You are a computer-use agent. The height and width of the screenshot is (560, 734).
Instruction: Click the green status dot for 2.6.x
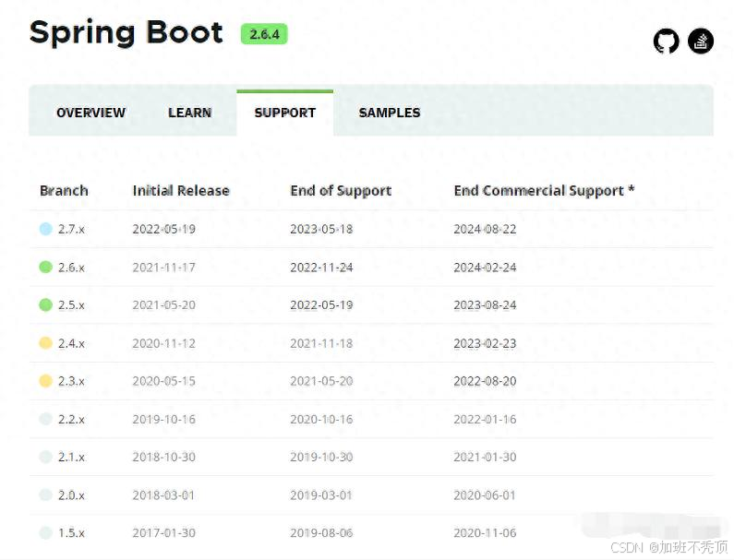tap(45, 267)
